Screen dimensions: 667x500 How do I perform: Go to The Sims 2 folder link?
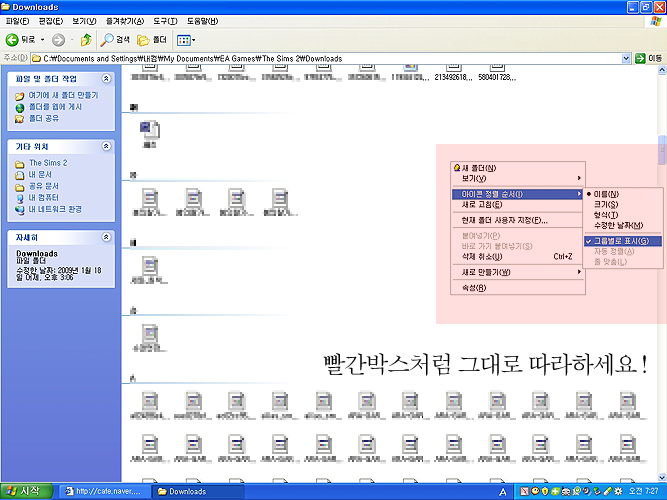click(48, 163)
